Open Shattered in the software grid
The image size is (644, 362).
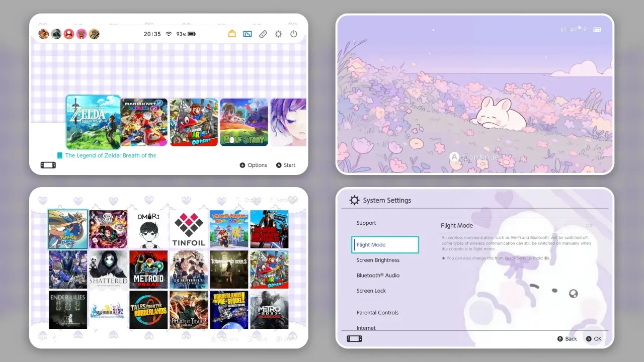pos(108,269)
